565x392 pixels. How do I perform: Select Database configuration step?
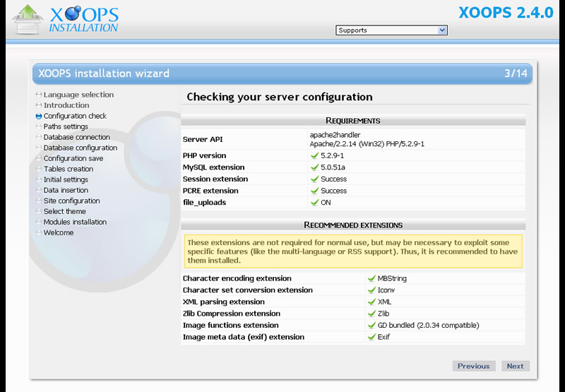81,148
